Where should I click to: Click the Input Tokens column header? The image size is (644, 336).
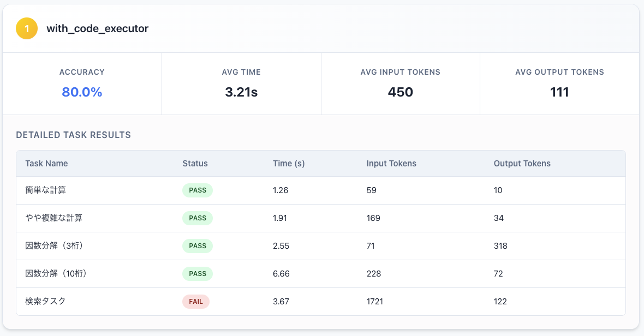[391, 164]
